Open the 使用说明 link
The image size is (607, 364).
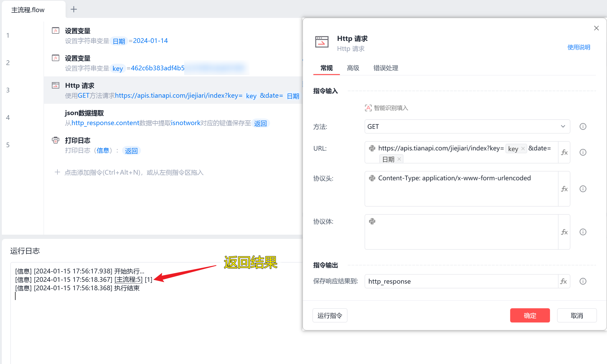579,47
